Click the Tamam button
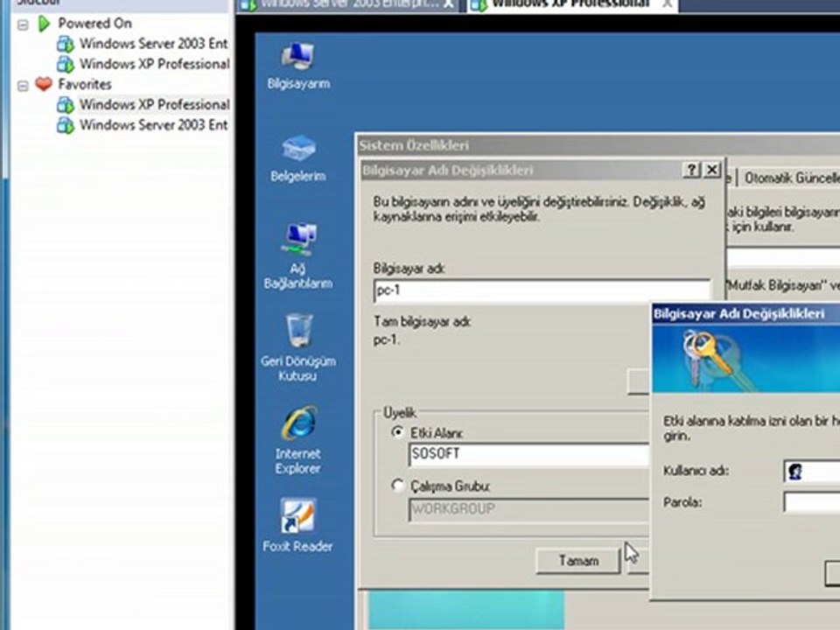This screenshot has height=630, width=840. [x=578, y=560]
